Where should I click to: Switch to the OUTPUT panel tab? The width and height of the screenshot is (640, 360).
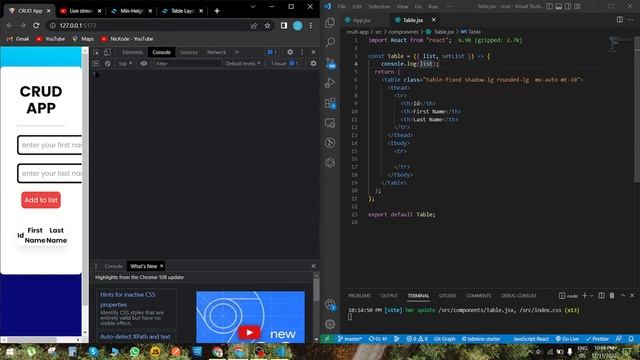[389, 296]
